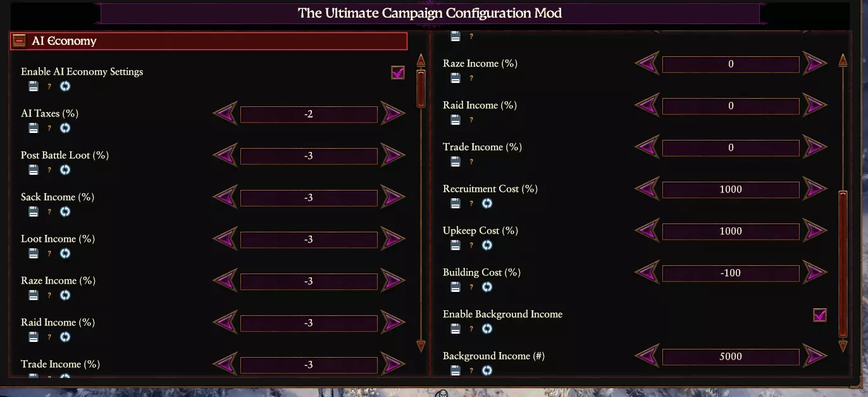
Task: Increase Building Cost using its right arrow
Action: (x=814, y=273)
